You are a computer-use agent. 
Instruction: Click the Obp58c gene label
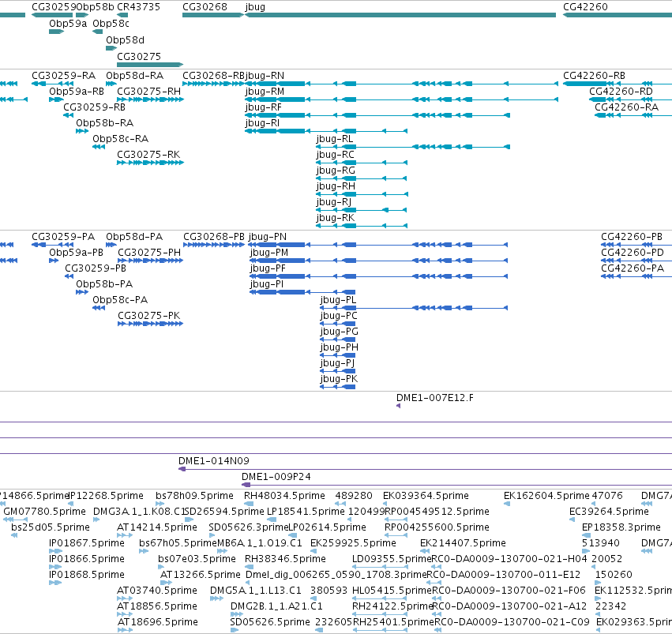pos(111,24)
